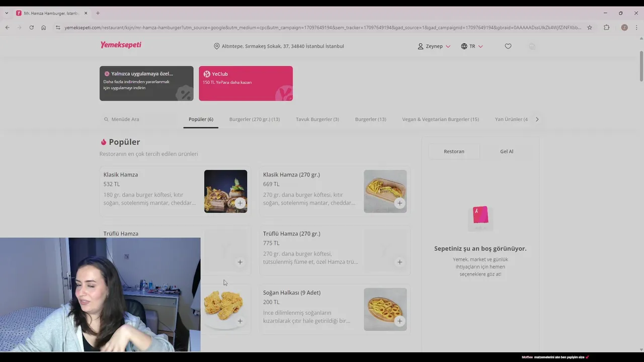Open the tab search dropdown in Chrome
This screenshot has height=362, width=644.
point(7,13)
